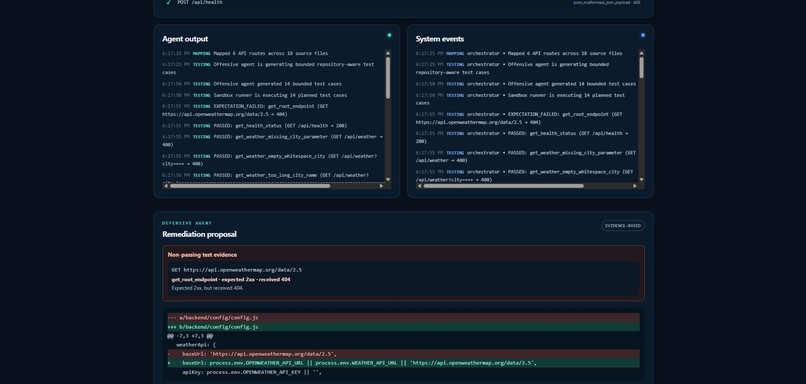
Task: Click the blue status dot in System events
Action: tap(643, 35)
